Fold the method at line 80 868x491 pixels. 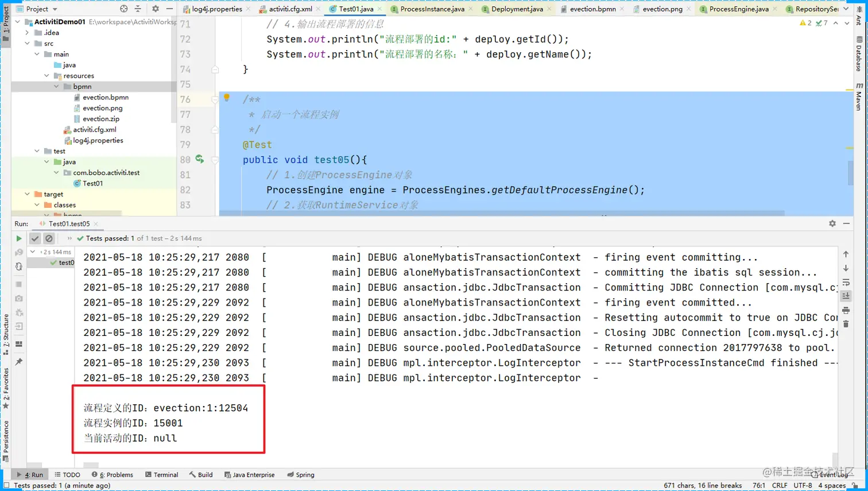tap(215, 160)
